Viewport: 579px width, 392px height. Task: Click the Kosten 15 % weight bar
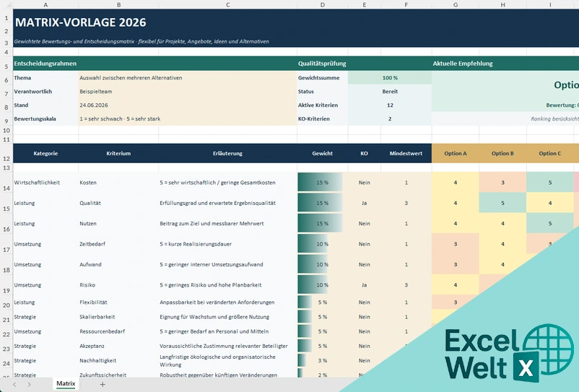point(320,183)
